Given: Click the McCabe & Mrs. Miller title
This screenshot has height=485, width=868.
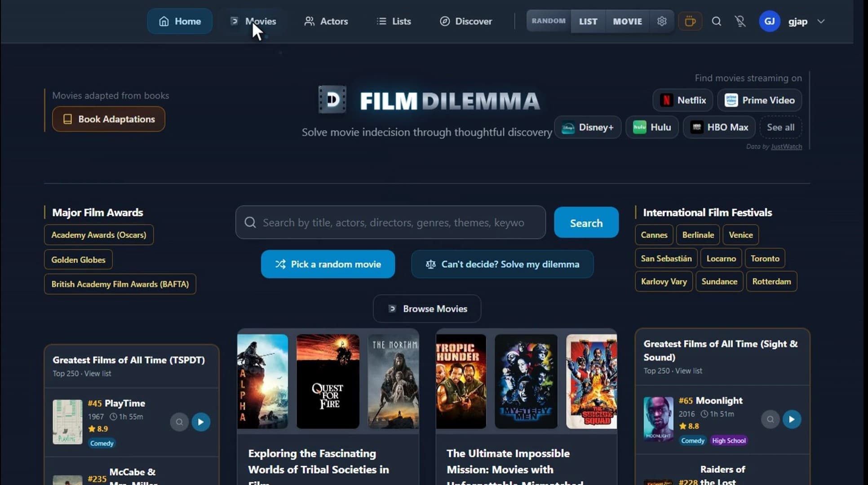Looking at the screenshot, I should pyautogui.click(x=133, y=476).
